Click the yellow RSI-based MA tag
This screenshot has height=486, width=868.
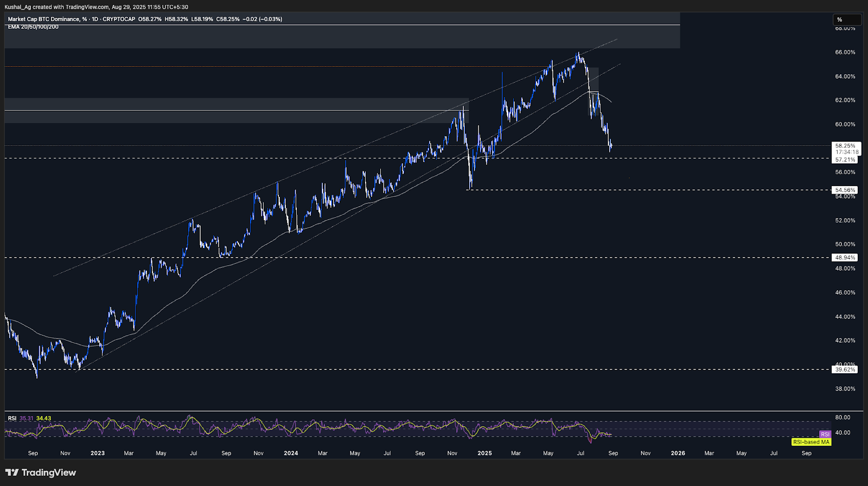811,442
